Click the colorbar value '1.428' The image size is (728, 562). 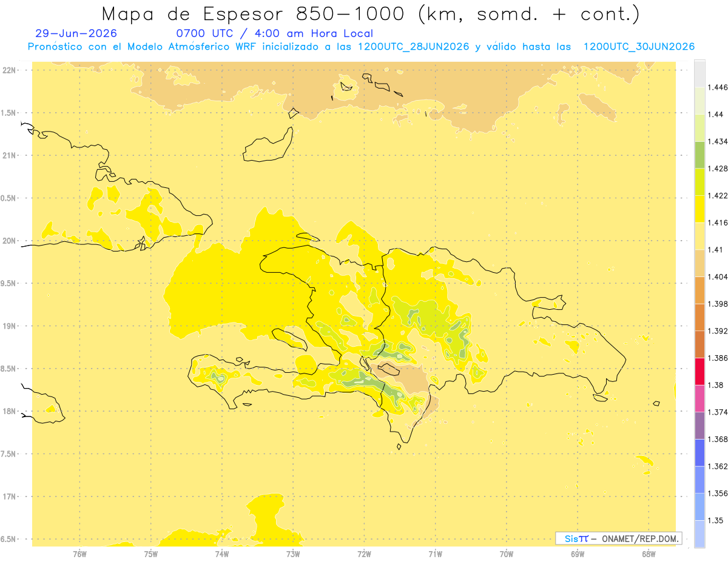(717, 169)
